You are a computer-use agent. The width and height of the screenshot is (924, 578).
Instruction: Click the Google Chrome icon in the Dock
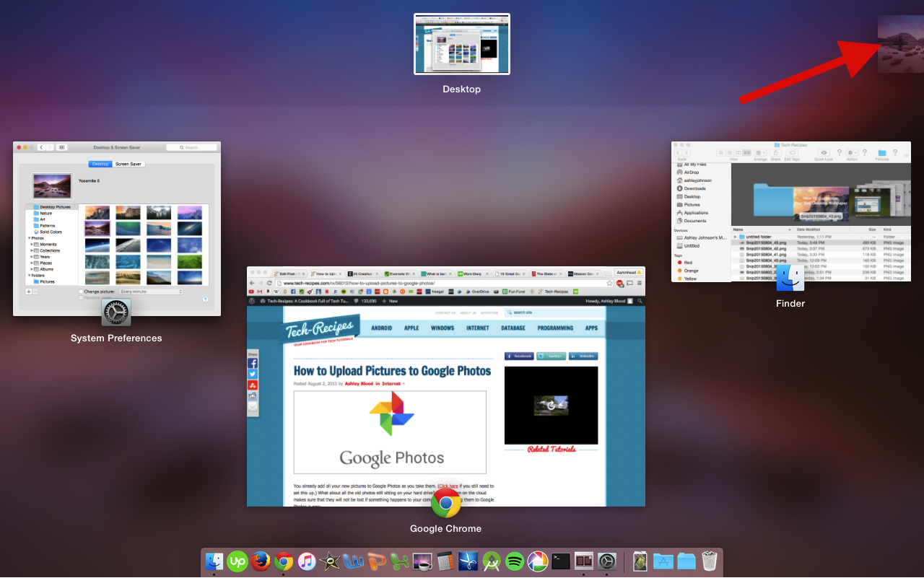tap(284, 561)
